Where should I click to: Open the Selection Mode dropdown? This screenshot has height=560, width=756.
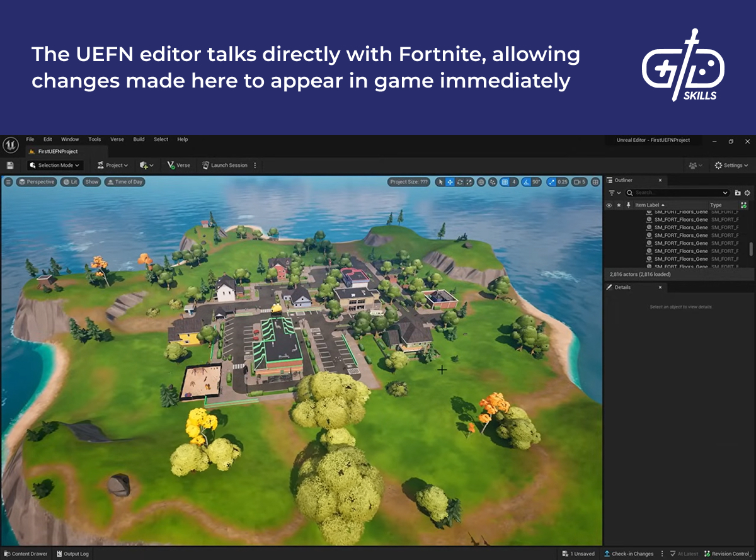pyautogui.click(x=55, y=166)
